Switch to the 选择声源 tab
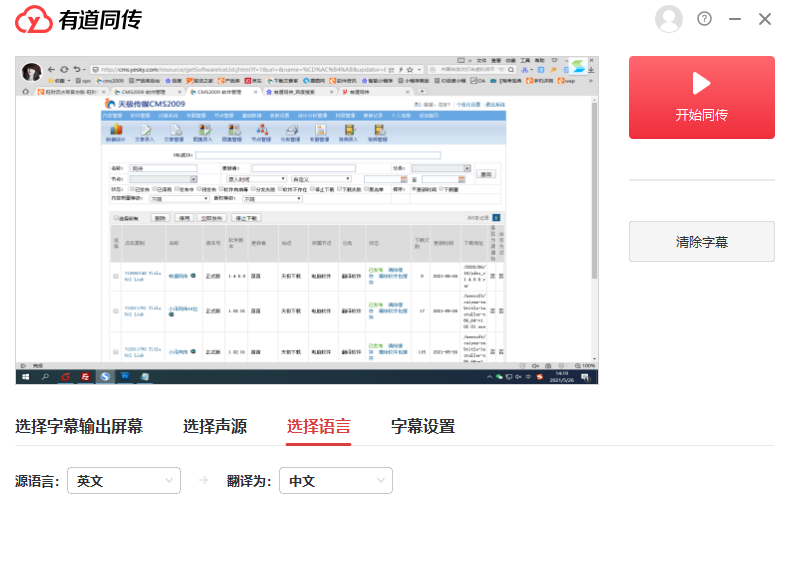 tap(215, 427)
